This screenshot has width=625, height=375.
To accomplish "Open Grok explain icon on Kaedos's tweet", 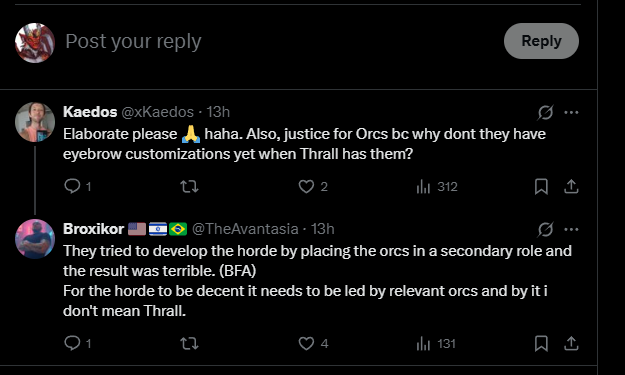I will (545, 112).
